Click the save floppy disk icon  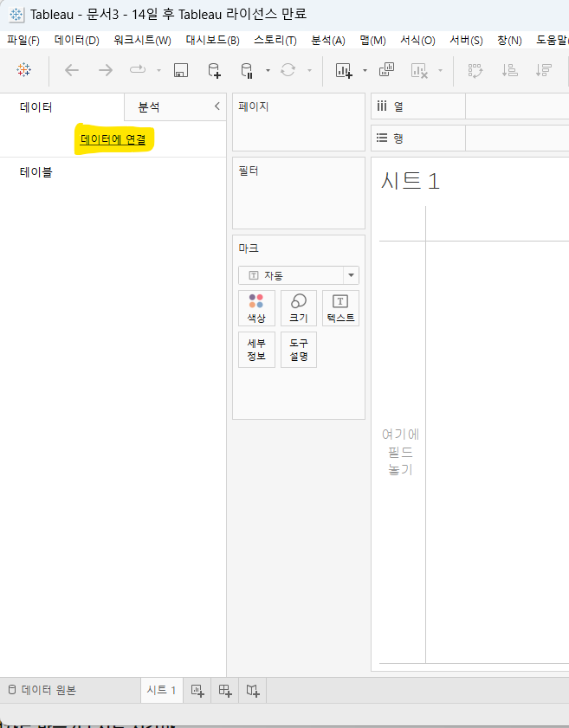[x=181, y=70]
